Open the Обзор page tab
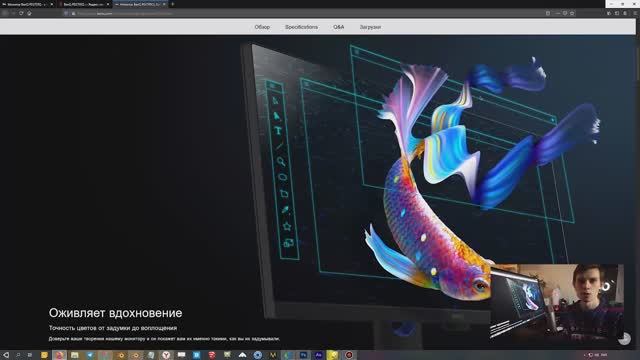This screenshot has width=640, height=360. [262, 27]
